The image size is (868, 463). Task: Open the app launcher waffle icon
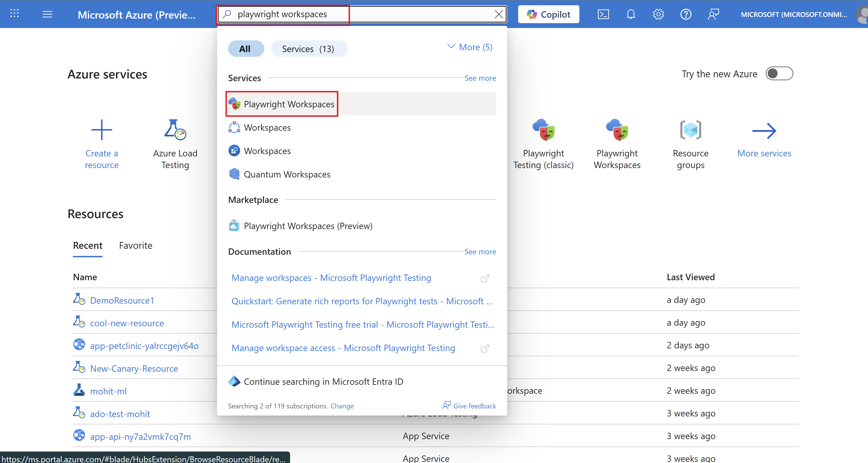click(14, 14)
